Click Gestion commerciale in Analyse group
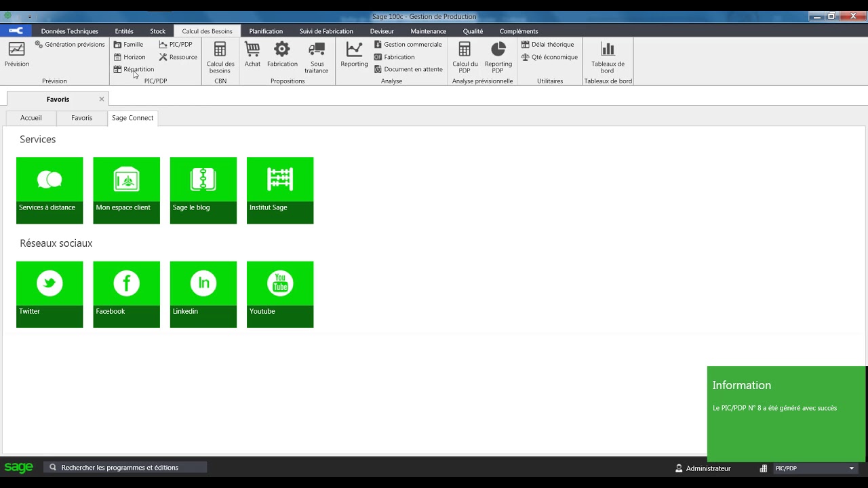The height and width of the screenshot is (488, 868). pyautogui.click(x=408, y=45)
